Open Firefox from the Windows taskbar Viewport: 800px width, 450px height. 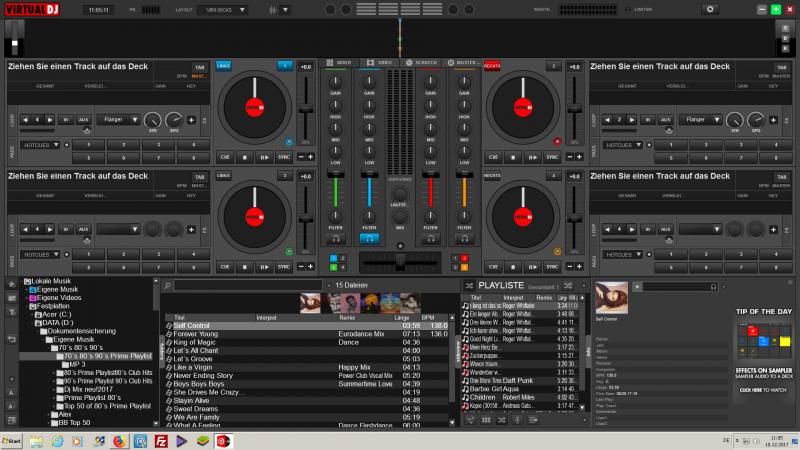click(x=119, y=441)
